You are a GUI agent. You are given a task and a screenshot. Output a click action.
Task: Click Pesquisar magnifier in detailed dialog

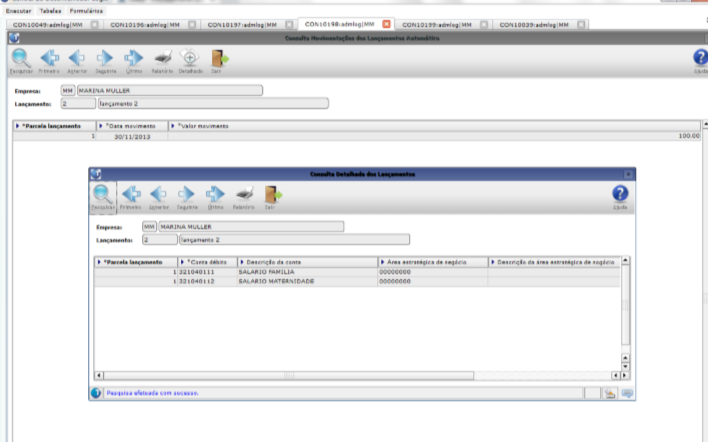(x=102, y=197)
